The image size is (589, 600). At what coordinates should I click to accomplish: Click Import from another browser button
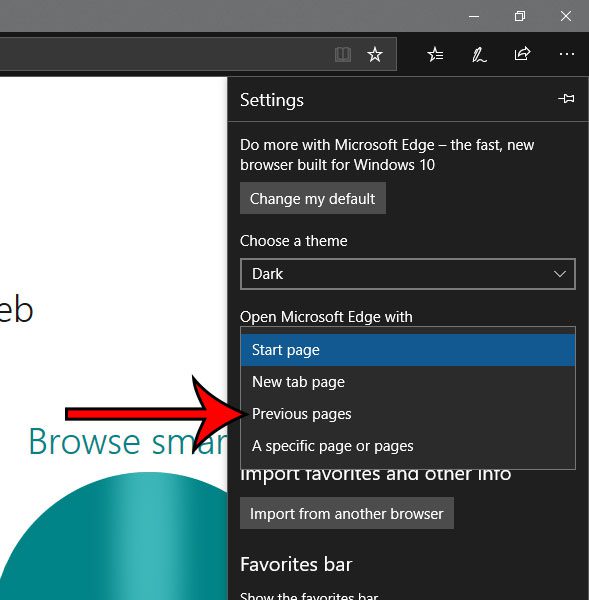(x=347, y=513)
